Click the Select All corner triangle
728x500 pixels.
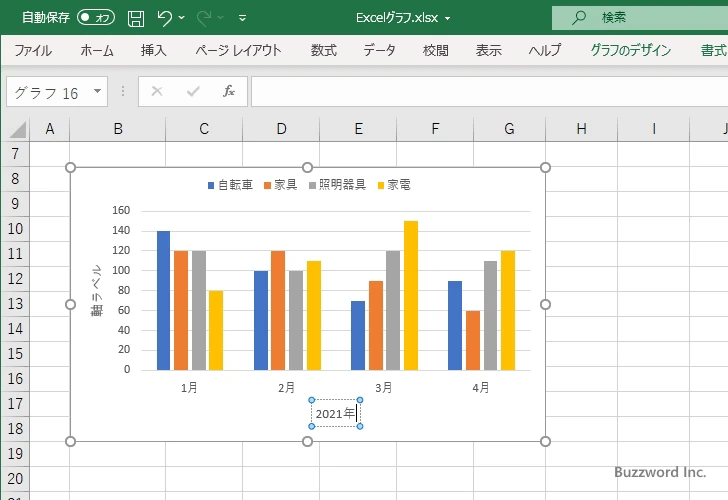pos(17,129)
